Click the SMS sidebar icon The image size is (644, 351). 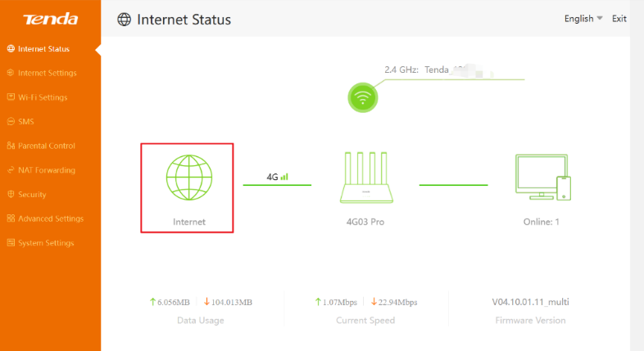11,121
